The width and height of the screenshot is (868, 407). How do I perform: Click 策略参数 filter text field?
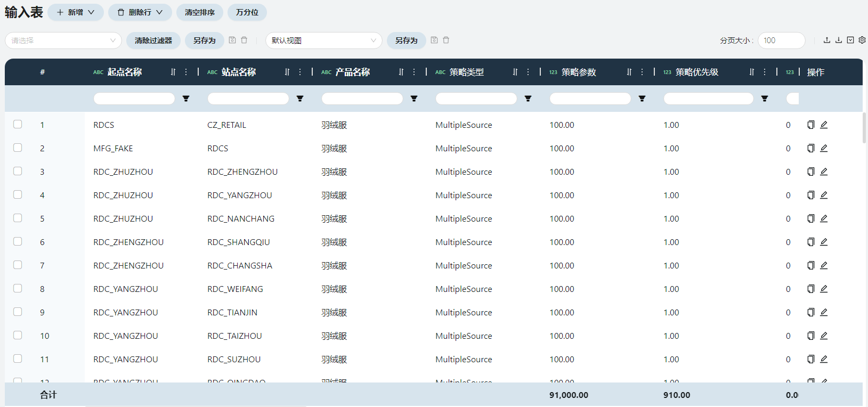click(590, 99)
